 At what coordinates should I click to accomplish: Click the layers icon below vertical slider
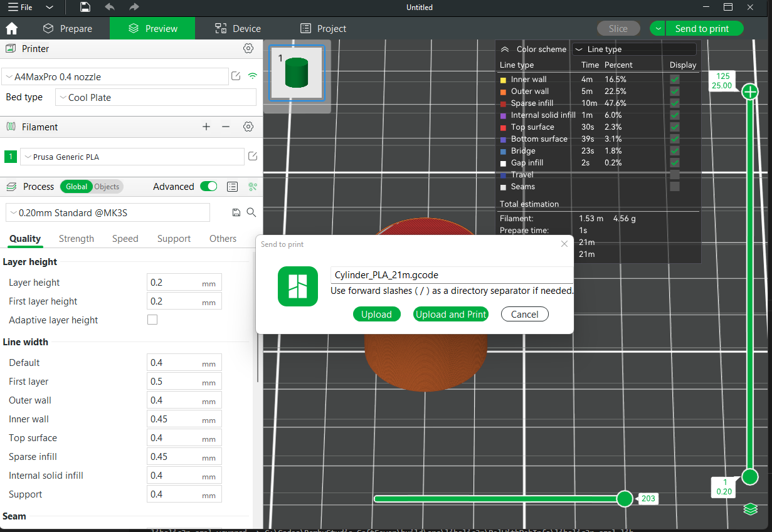click(750, 509)
